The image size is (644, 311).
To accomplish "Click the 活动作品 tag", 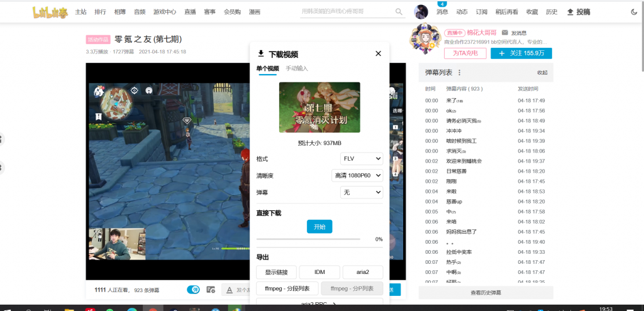I will coord(98,40).
